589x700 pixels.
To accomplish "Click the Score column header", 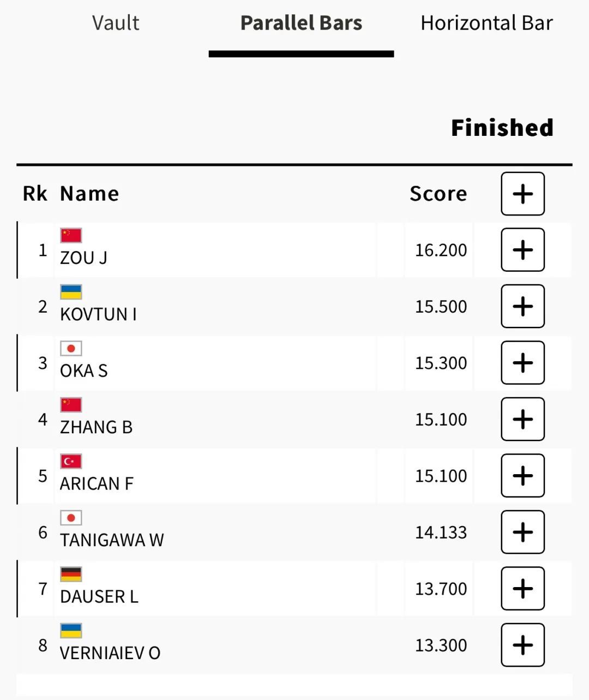I will click(x=438, y=194).
